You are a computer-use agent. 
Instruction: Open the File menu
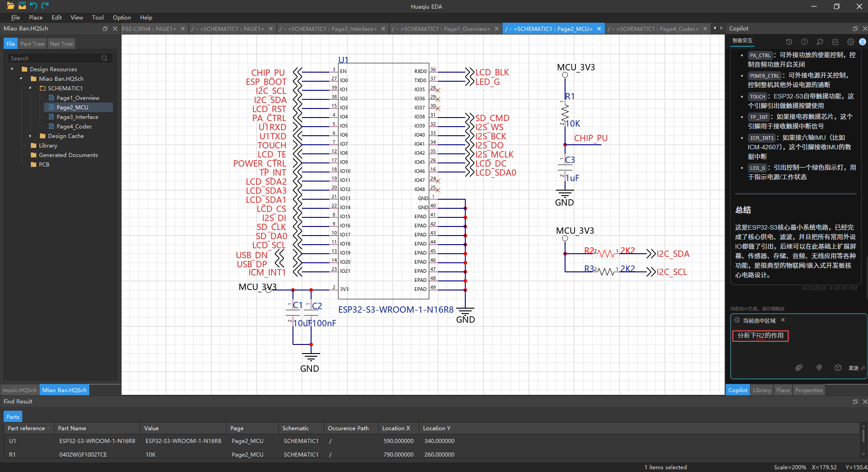pos(15,18)
